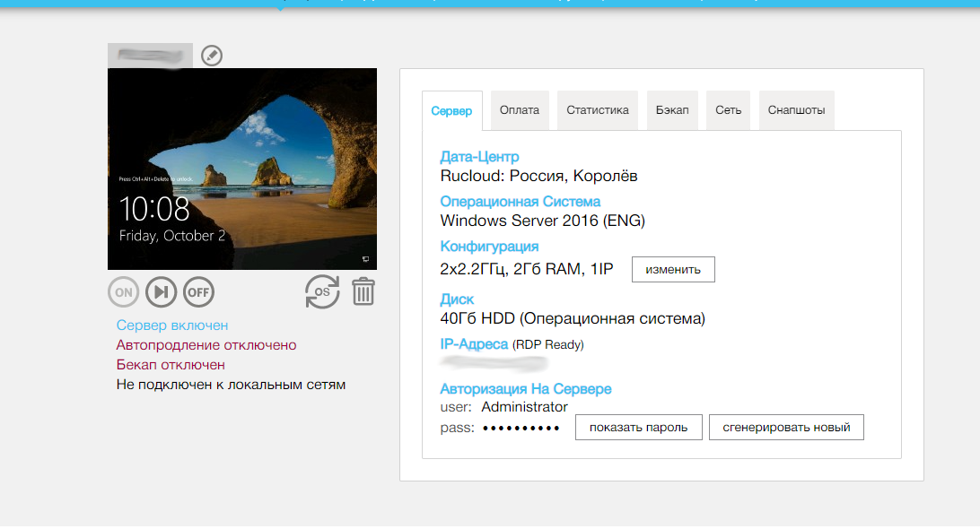Open the Статистика tab
Viewport: 980px width, 529px height.
(x=598, y=110)
